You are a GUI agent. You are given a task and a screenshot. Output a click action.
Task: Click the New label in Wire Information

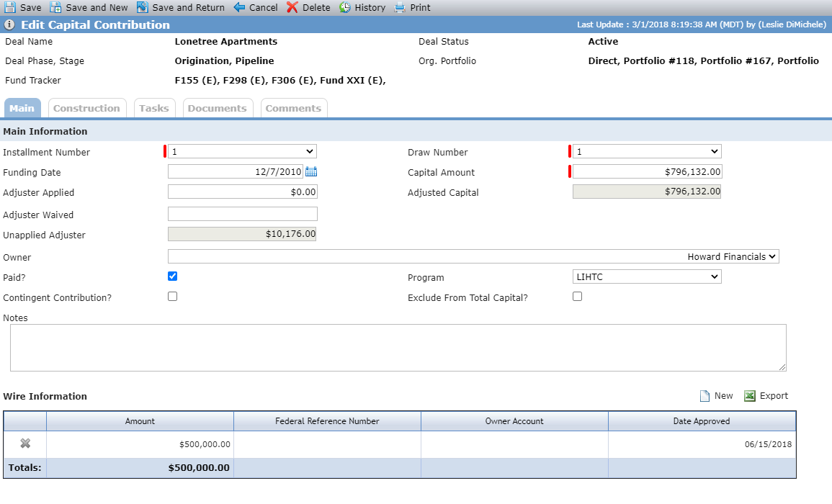click(724, 396)
